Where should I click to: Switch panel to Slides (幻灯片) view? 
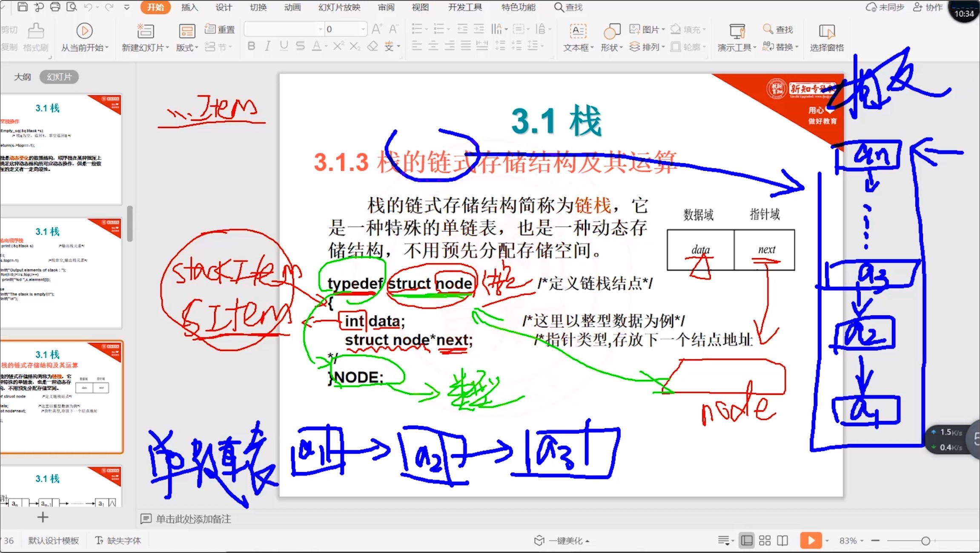pos(59,77)
